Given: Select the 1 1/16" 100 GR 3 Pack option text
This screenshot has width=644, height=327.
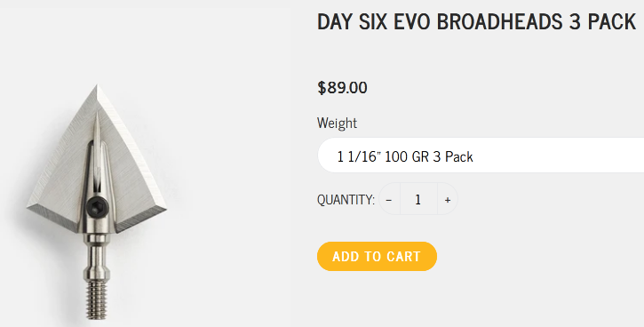Looking at the screenshot, I should pyautogui.click(x=405, y=156).
